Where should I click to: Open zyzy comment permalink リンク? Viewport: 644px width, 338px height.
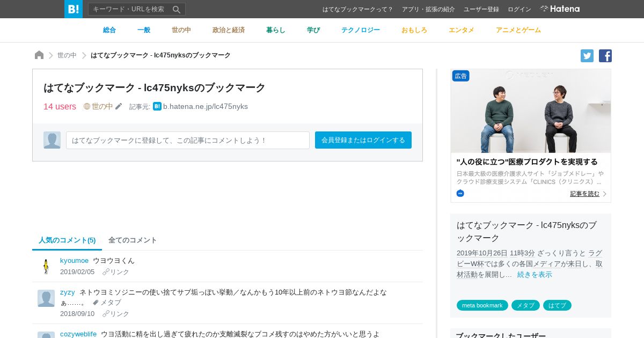(x=116, y=314)
